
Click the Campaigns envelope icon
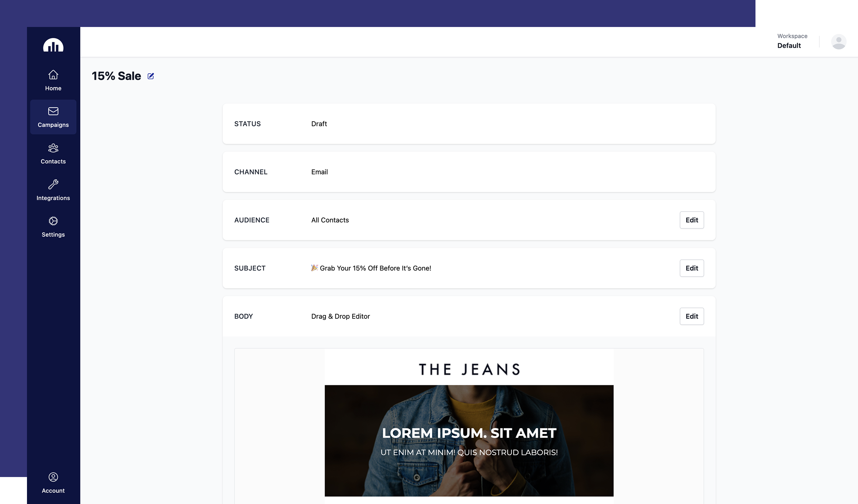[53, 111]
